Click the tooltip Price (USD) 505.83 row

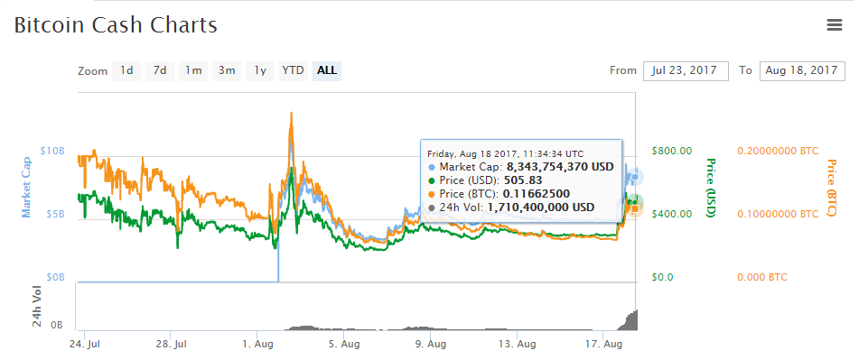485,180
